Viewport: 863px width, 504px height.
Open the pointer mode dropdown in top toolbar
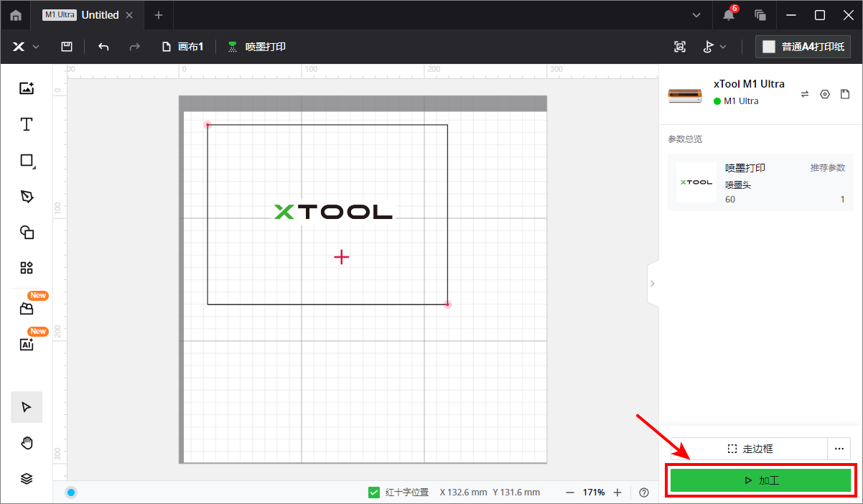pyautogui.click(x=714, y=47)
